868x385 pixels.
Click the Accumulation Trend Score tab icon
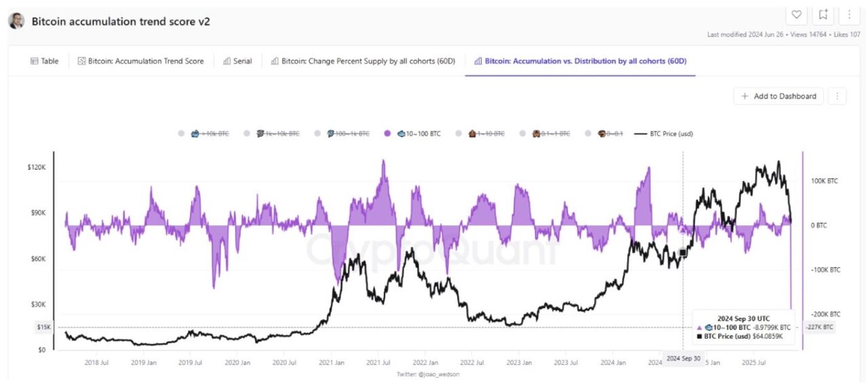click(x=82, y=61)
